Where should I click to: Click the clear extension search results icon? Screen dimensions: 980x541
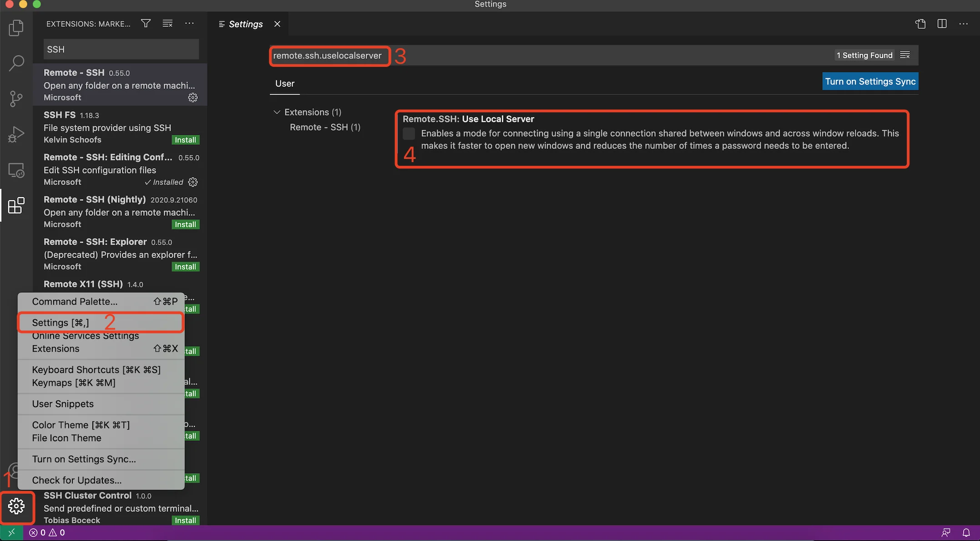pyautogui.click(x=167, y=23)
